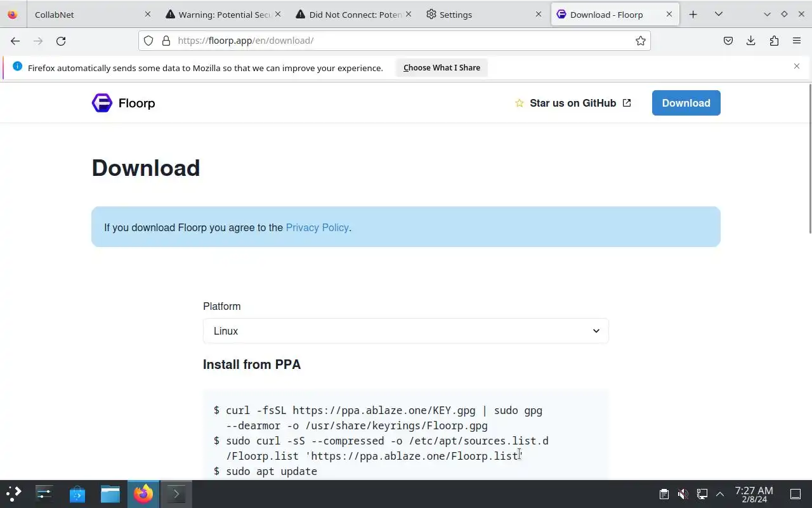Go back with the back arrow
Screen dimensions: 812x508
point(15,41)
